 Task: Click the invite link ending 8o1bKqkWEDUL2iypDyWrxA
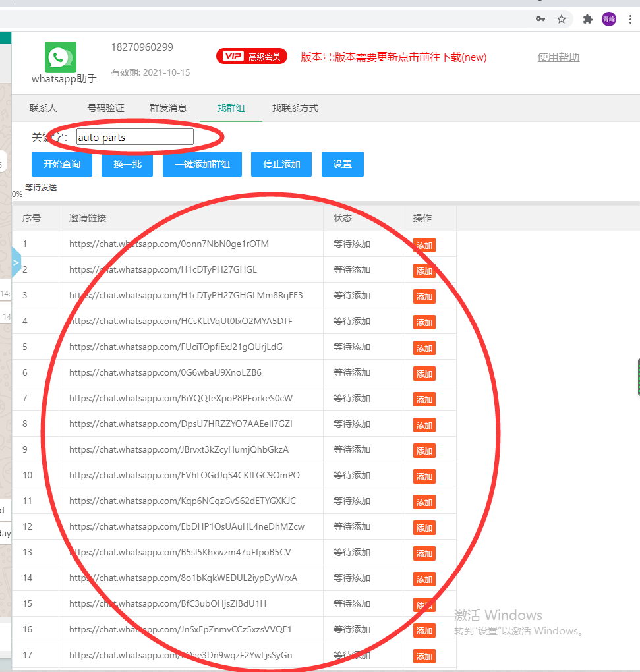click(183, 578)
